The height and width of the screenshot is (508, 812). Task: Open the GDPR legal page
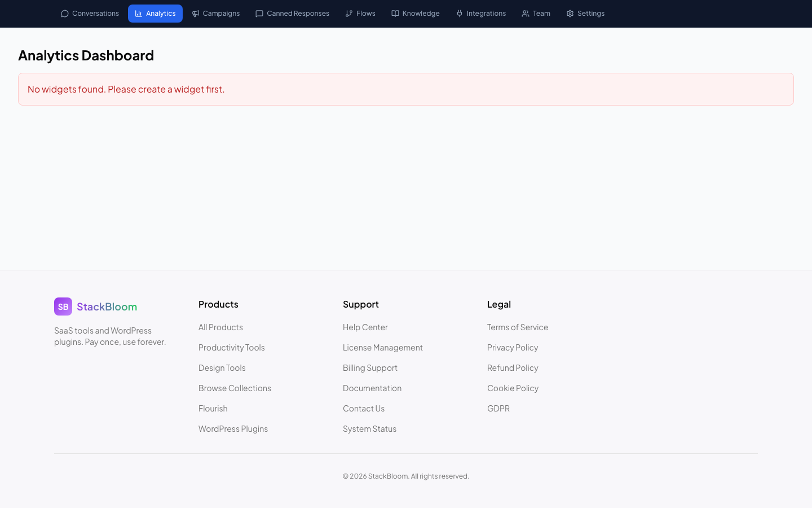click(x=498, y=408)
